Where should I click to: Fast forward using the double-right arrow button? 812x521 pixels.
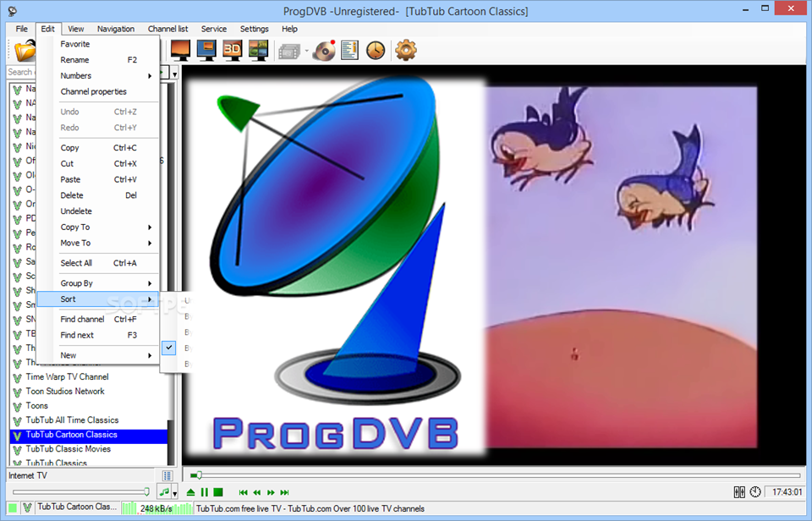pos(271,492)
